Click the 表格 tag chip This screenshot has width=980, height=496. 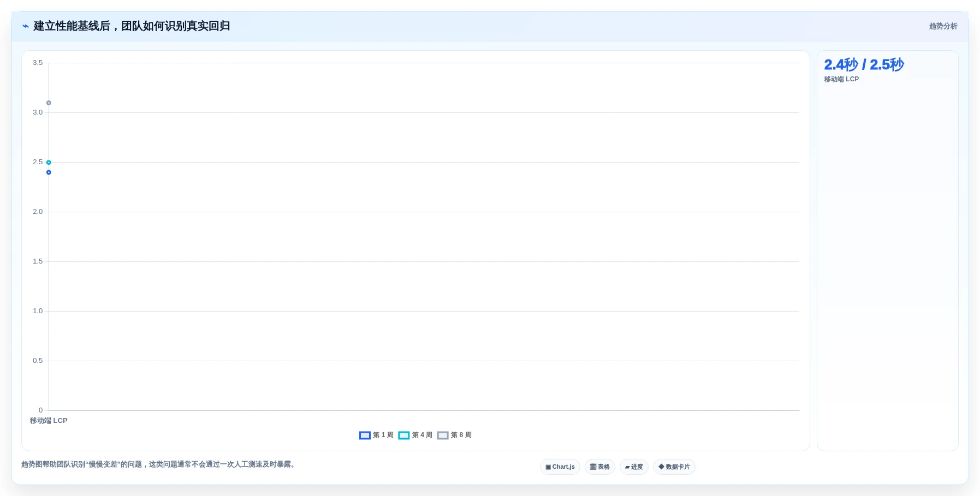(599, 467)
